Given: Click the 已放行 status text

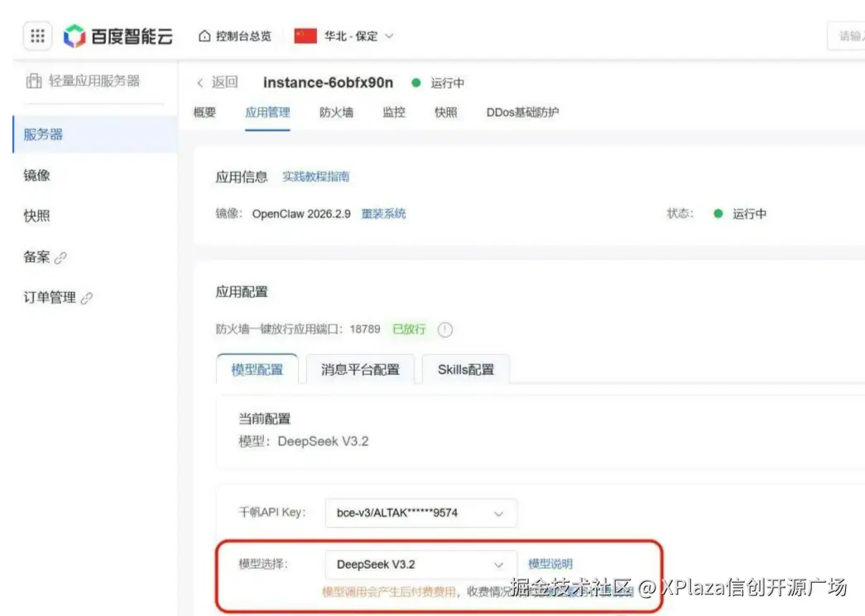Looking at the screenshot, I should click(x=409, y=330).
